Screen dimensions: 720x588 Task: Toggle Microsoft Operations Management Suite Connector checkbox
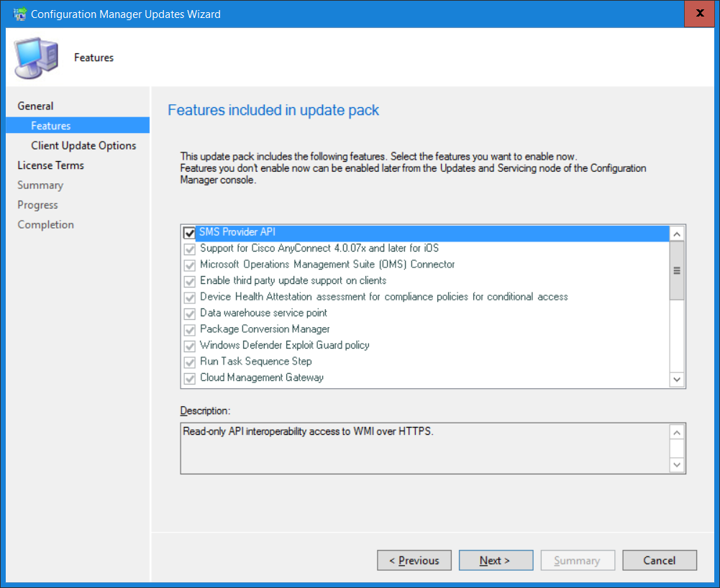pos(189,265)
